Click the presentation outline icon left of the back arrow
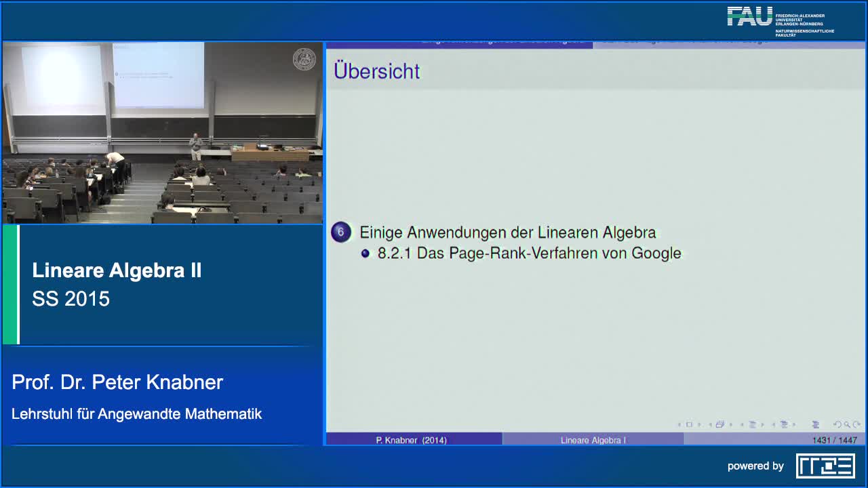 point(816,425)
